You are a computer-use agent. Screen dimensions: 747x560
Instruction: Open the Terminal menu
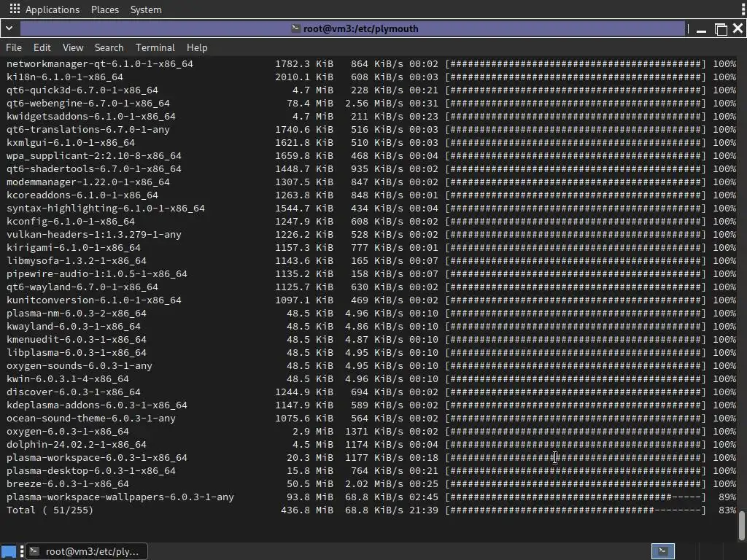click(x=155, y=47)
